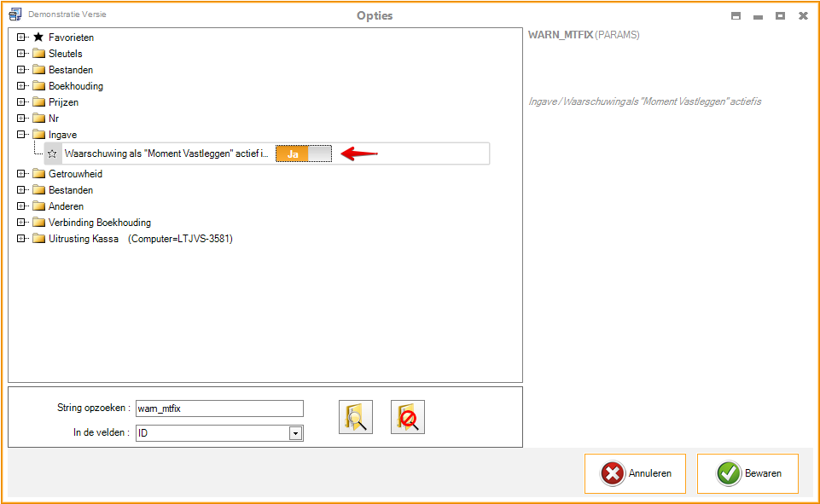Expand the Prijzen tree node
The image size is (820, 504).
click(21, 102)
